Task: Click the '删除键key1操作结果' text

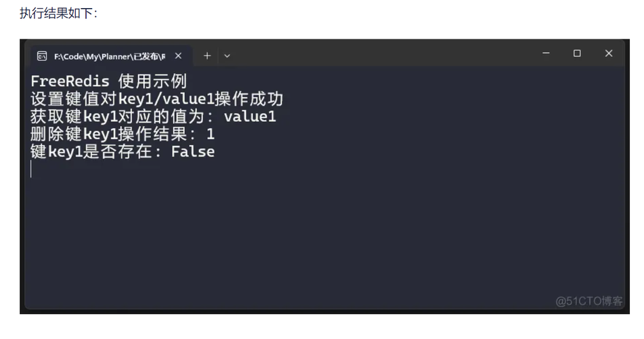Action: 109,134
